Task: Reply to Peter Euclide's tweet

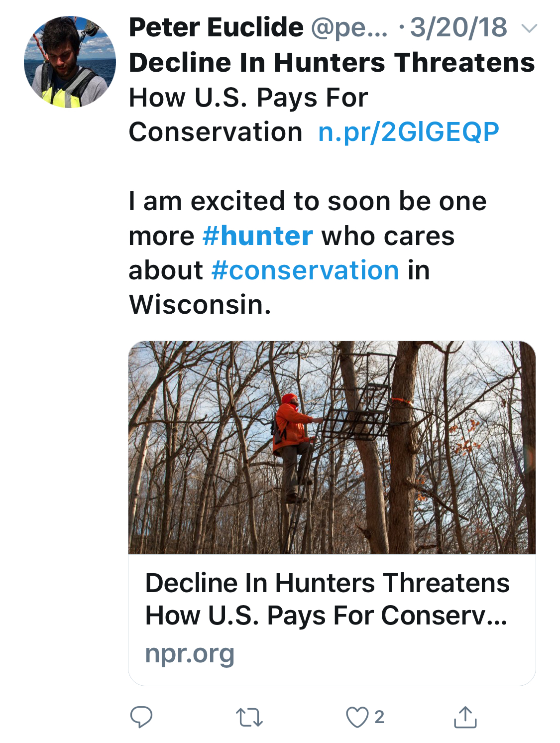Action: (x=141, y=717)
